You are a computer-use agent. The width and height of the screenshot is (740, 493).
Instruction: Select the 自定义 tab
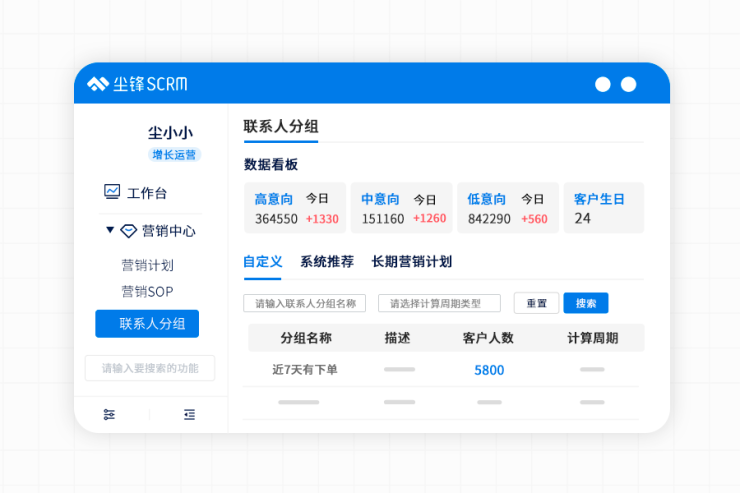(262, 262)
